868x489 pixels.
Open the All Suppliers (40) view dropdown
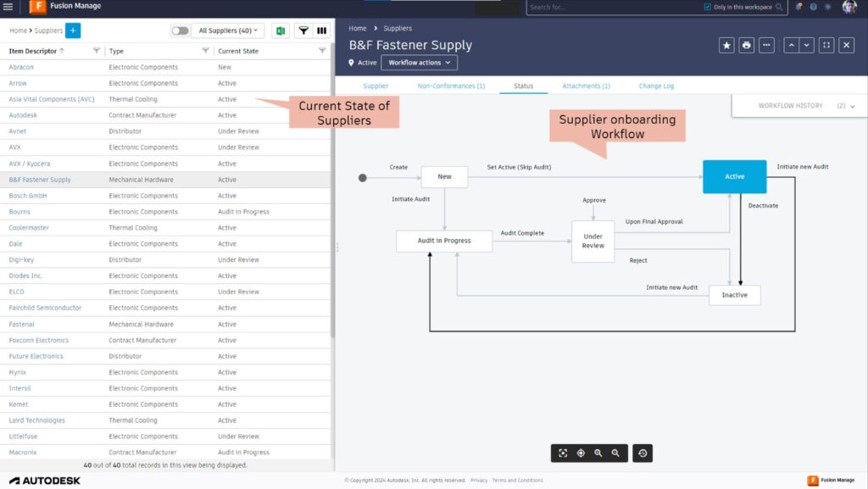coord(228,31)
